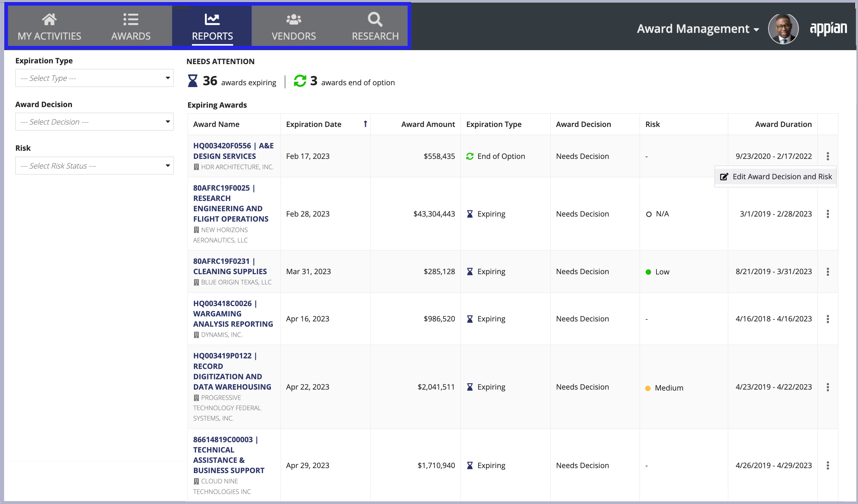Sort by Expiration Date column header

314,124
